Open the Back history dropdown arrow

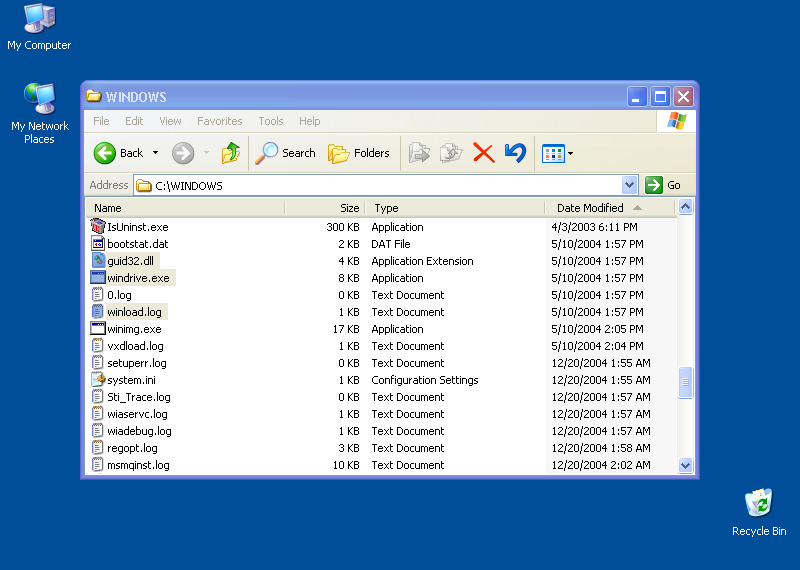tap(156, 153)
